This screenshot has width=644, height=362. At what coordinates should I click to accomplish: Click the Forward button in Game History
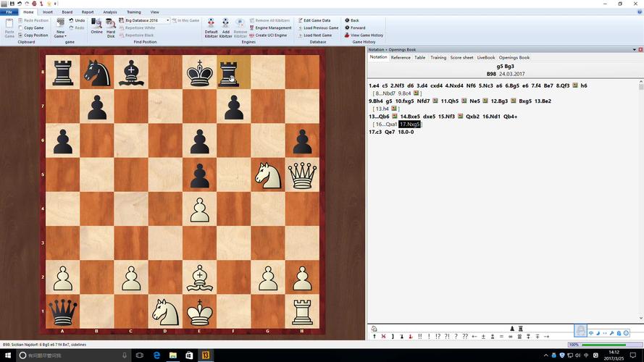pyautogui.click(x=355, y=28)
